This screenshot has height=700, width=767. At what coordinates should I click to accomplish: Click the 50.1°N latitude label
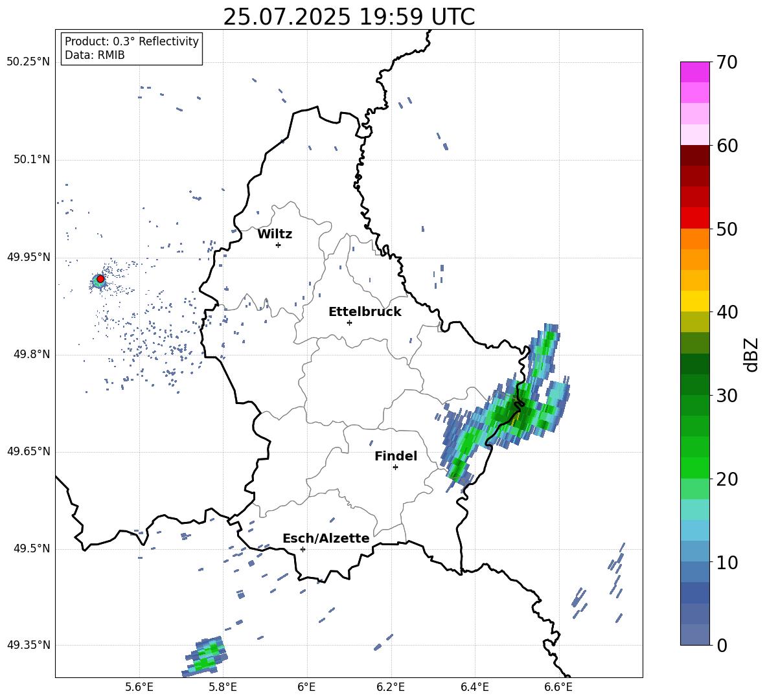coord(32,160)
